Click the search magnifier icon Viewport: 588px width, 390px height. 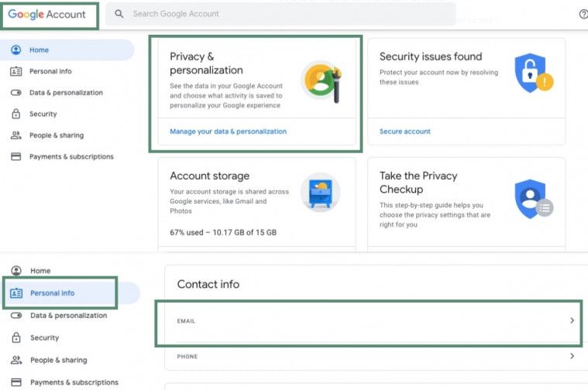pyautogui.click(x=119, y=14)
